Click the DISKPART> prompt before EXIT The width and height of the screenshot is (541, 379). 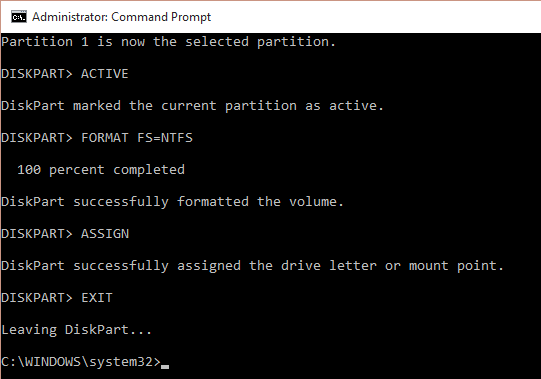37,298
